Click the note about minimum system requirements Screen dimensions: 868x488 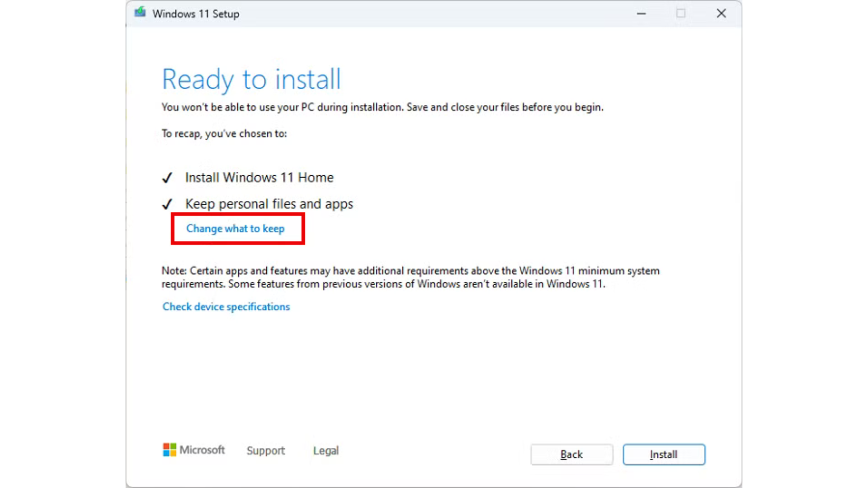coord(410,277)
